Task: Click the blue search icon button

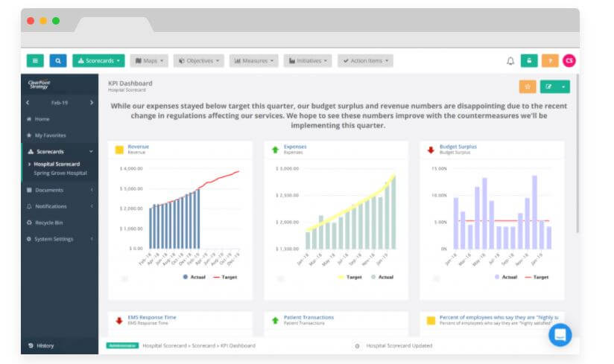Action: (x=59, y=61)
